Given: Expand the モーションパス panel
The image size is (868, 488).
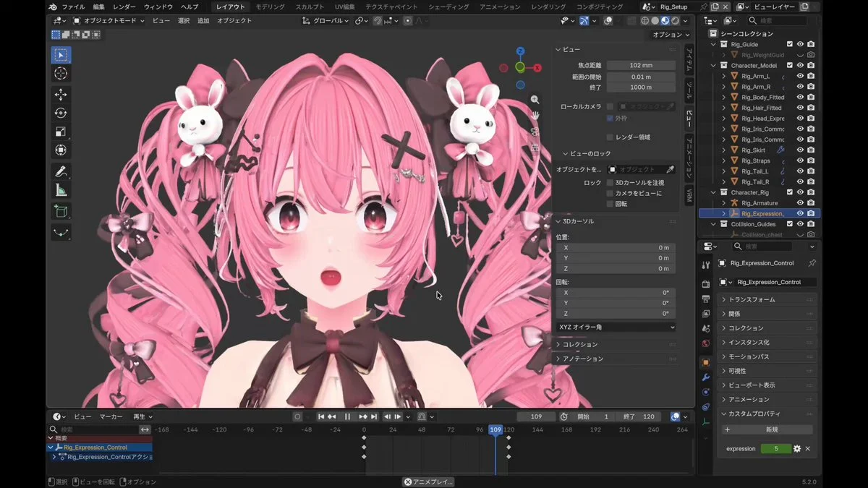Looking at the screenshot, I should click(766, 356).
